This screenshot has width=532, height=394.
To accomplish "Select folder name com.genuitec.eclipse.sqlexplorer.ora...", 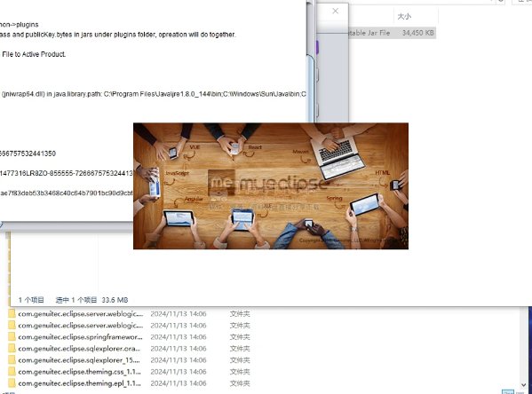I will 79,348.
